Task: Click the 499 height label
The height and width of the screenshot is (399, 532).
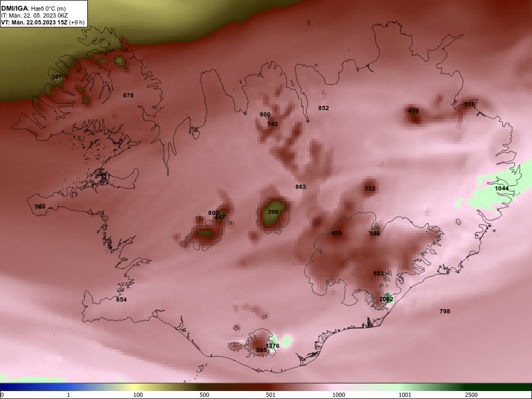Action: click(336, 233)
